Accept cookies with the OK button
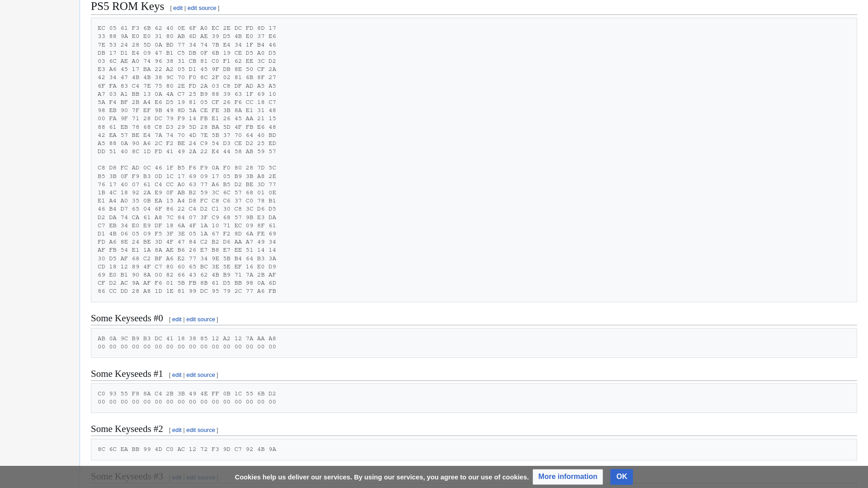Viewport: 868px width, 488px height. pos(621,477)
